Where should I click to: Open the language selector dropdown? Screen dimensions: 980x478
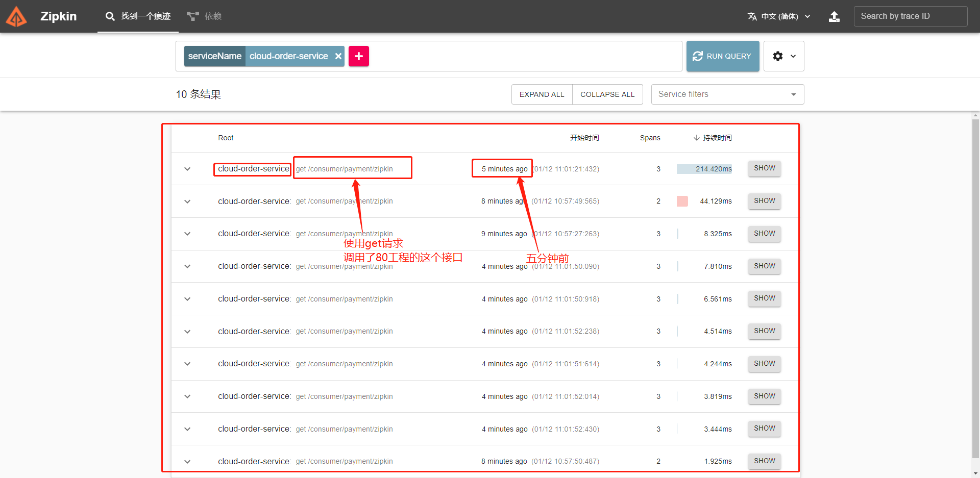click(779, 16)
